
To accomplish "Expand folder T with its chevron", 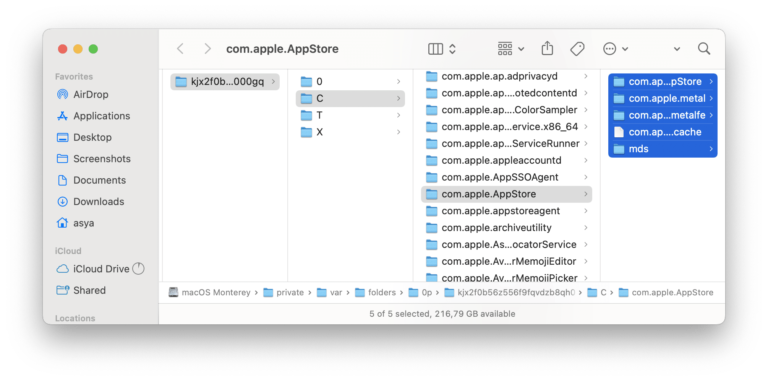I will (x=399, y=116).
